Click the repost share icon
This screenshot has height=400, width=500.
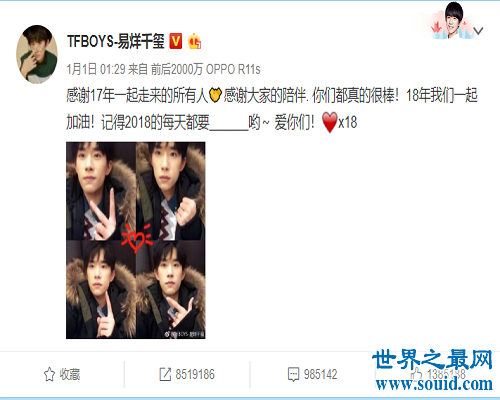(x=165, y=374)
